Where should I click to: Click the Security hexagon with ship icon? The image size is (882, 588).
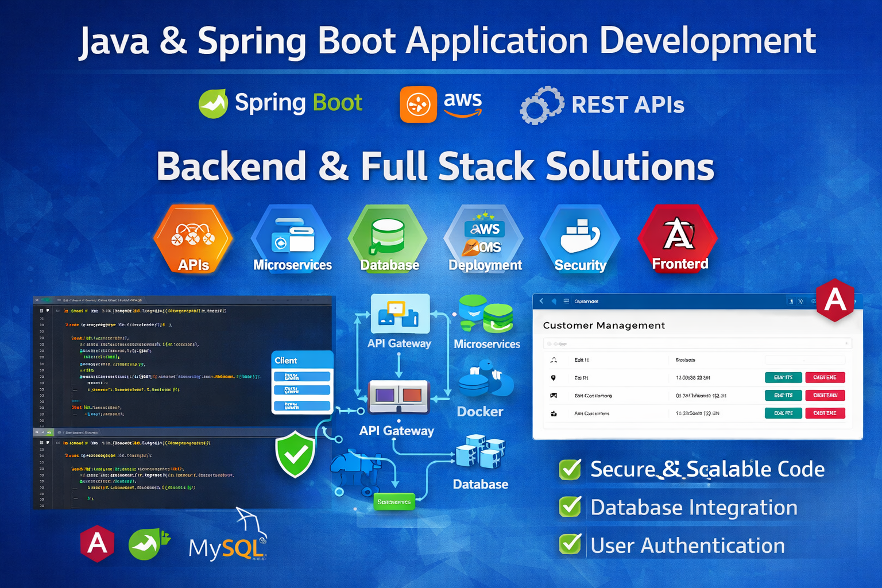point(580,239)
